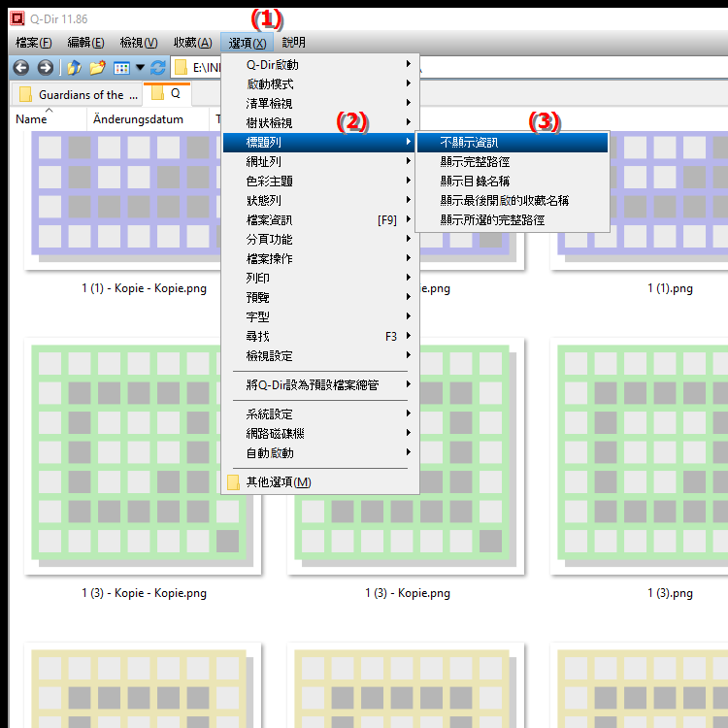Open the 分頁功能 submenu
This screenshot has height=728, width=728.
(x=320, y=240)
